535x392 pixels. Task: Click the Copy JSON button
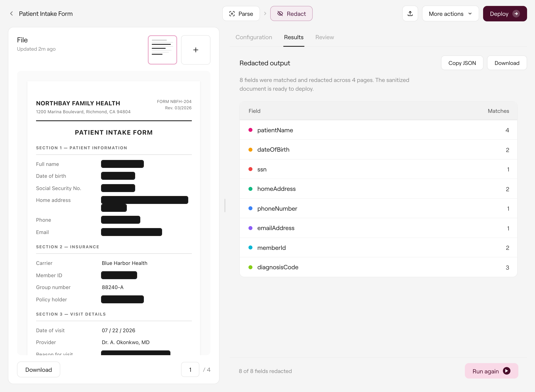click(462, 63)
